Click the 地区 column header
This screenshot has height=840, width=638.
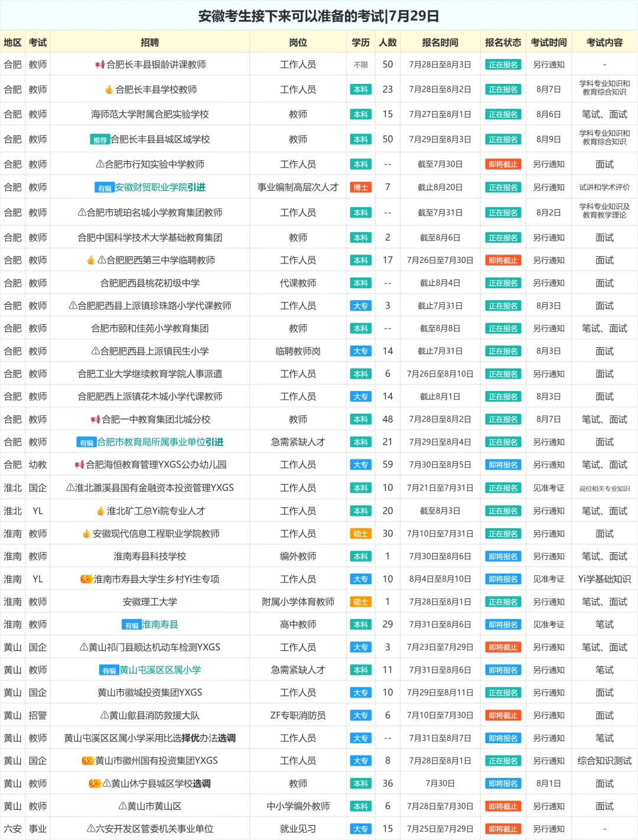pos(12,43)
